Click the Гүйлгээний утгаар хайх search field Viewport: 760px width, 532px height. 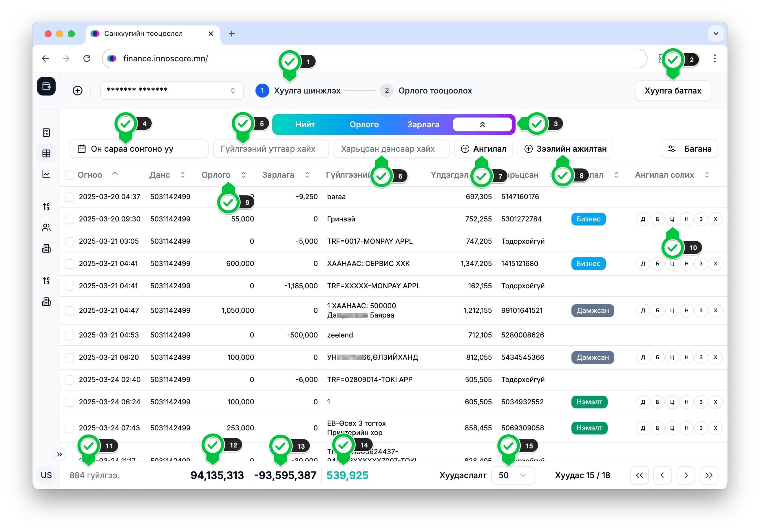coord(271,149)
